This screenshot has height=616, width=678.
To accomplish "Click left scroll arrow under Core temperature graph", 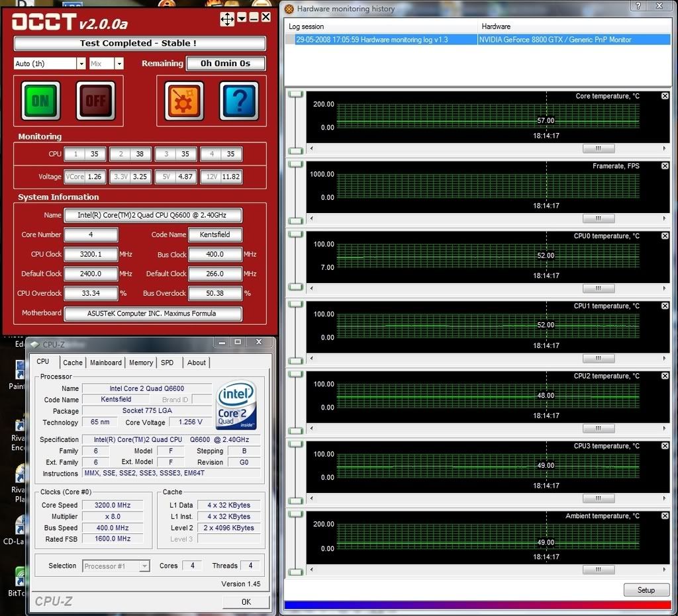I will [311, 148].
